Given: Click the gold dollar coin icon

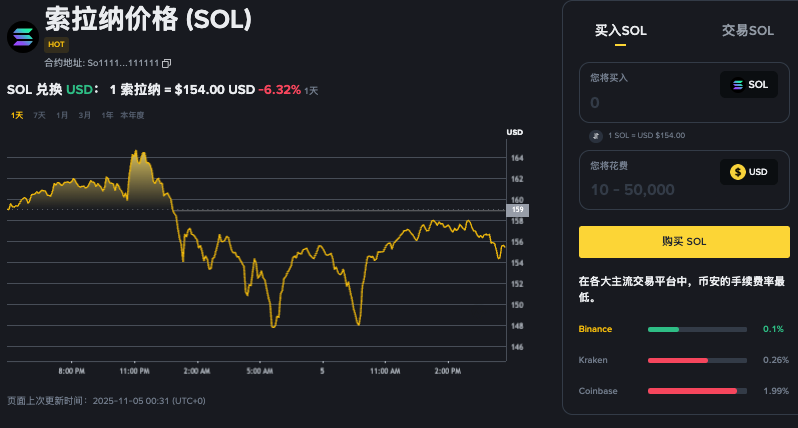Looking at the screenshot, I should [x=738, y=172].
